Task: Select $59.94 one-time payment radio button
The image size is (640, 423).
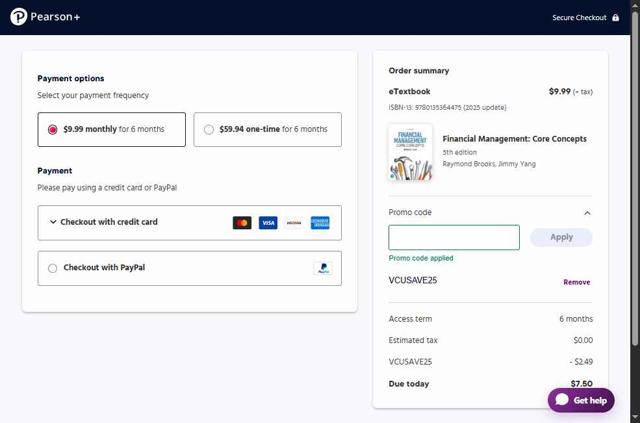Action: point(209,129)
